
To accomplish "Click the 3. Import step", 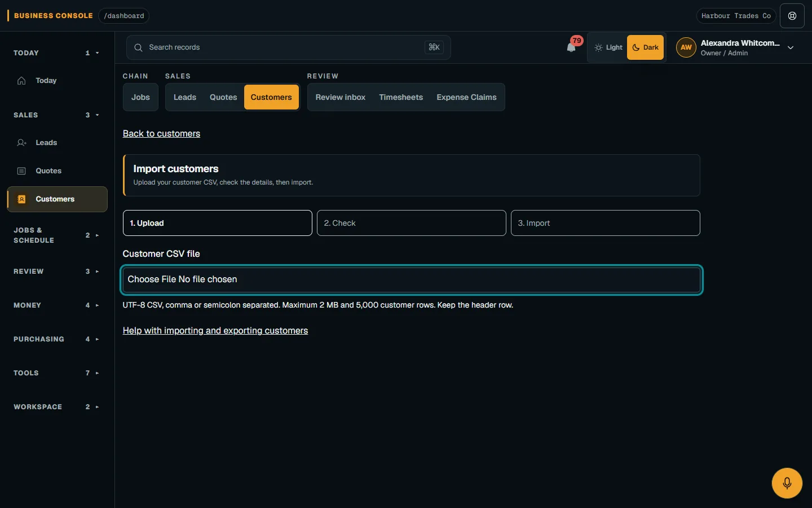I will [606, 223].
